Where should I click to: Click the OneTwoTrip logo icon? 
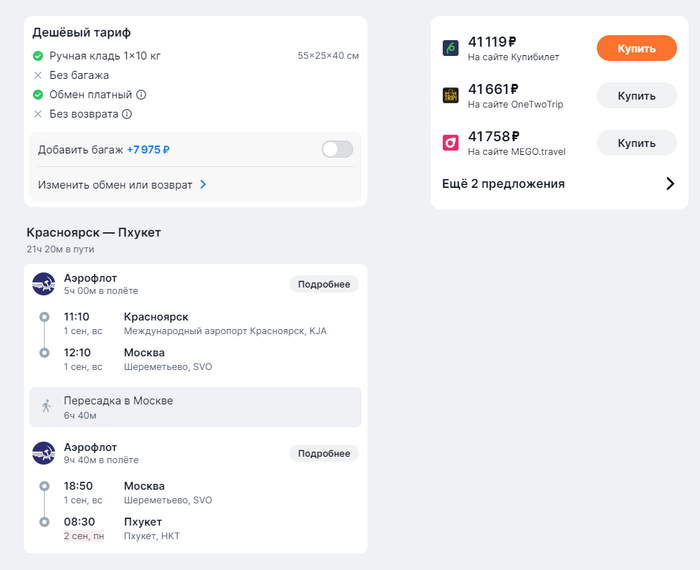(450, 95)
